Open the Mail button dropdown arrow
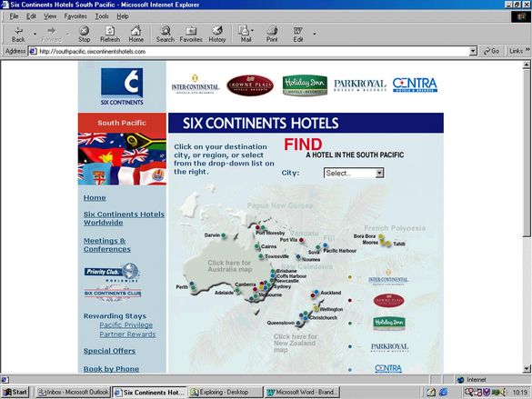The height and width of the screenshot is (399, 532). point(252,31)
